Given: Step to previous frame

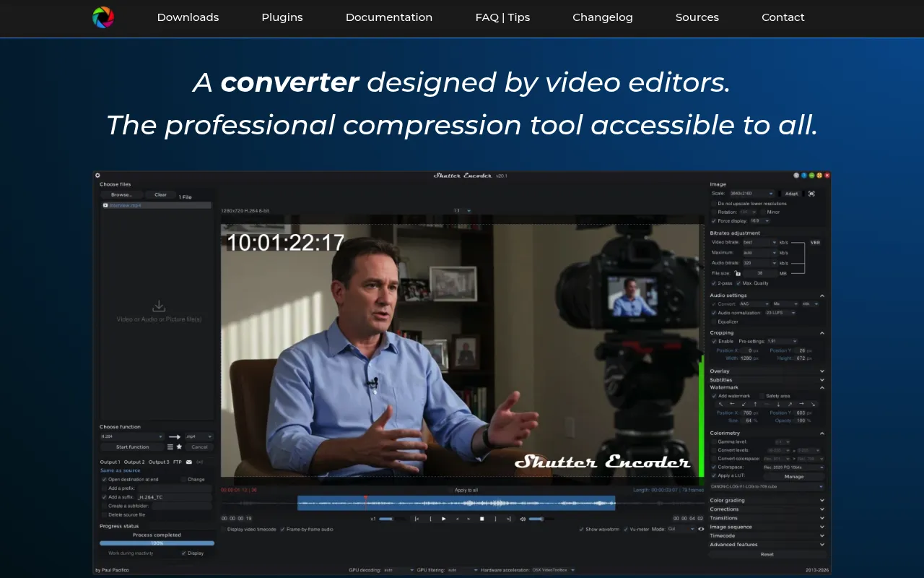Looking at the screenshot, I should coord(456,519).
